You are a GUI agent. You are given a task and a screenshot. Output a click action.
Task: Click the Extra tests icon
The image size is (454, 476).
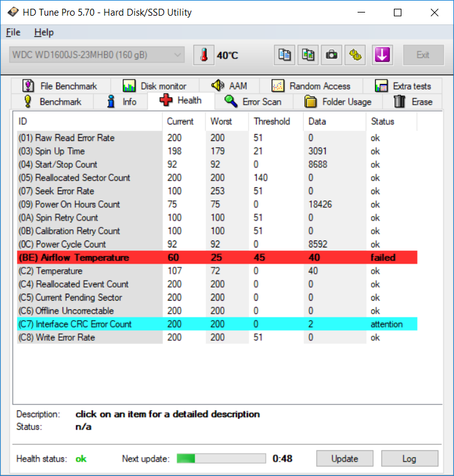381,86
